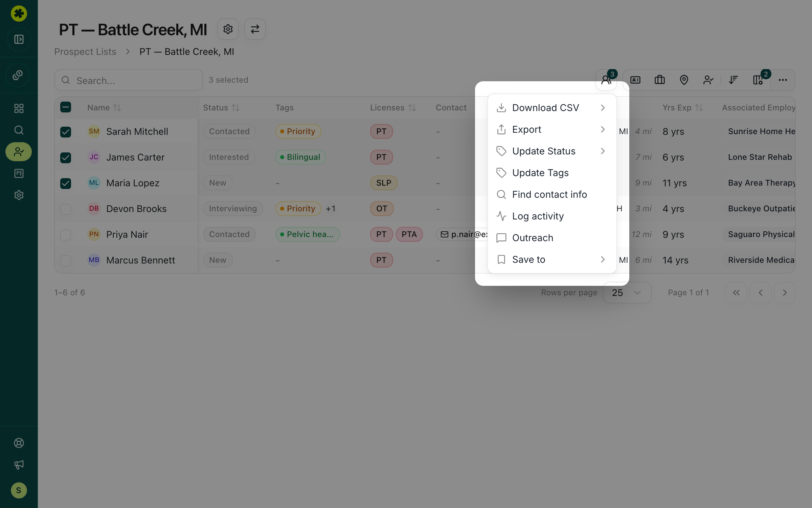Open the rows per page dropdown
The height and width of the screenshot is (508, 812).
[x=627, y=293]
